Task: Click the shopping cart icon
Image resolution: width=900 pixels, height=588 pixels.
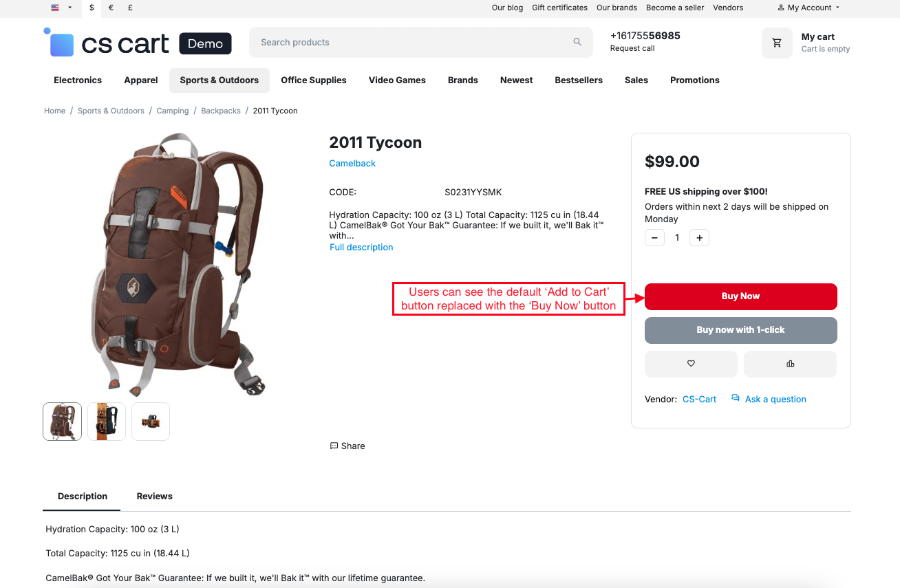Action: (x=777, y=43)
